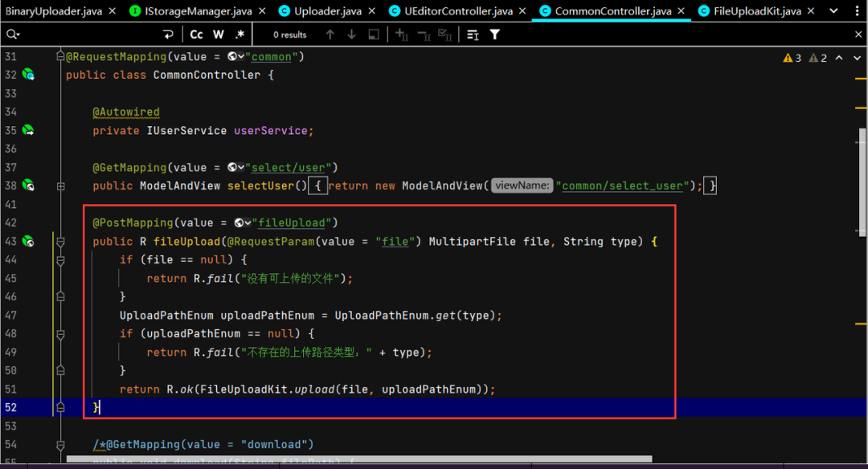Toggle Regex (.*) search option
This screenshot has height=469, width=868.
coord(240,35)
